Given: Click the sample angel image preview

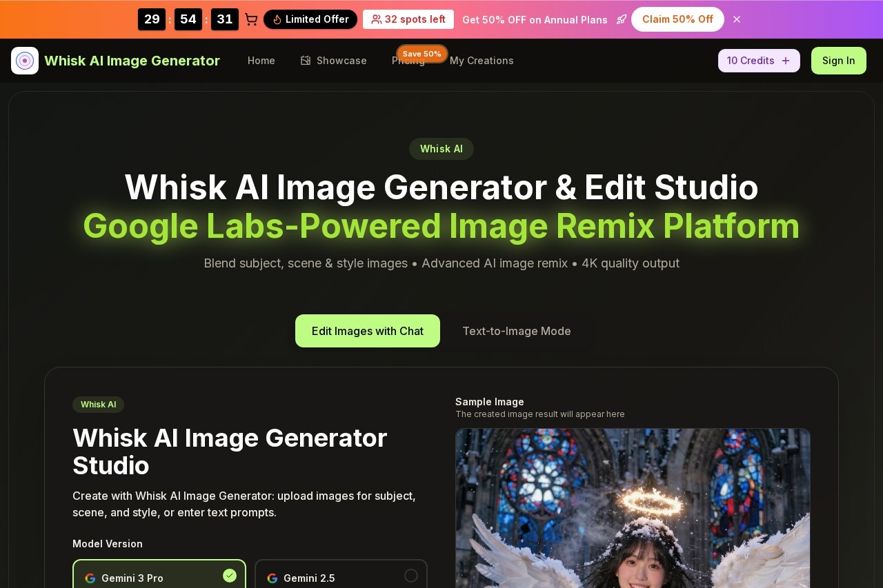Looking at the screenshot, I should [x=633, y=509].
